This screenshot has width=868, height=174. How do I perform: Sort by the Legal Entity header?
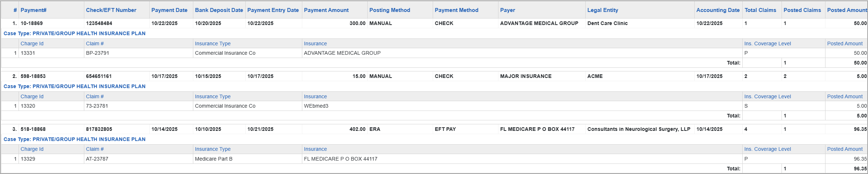602,10
